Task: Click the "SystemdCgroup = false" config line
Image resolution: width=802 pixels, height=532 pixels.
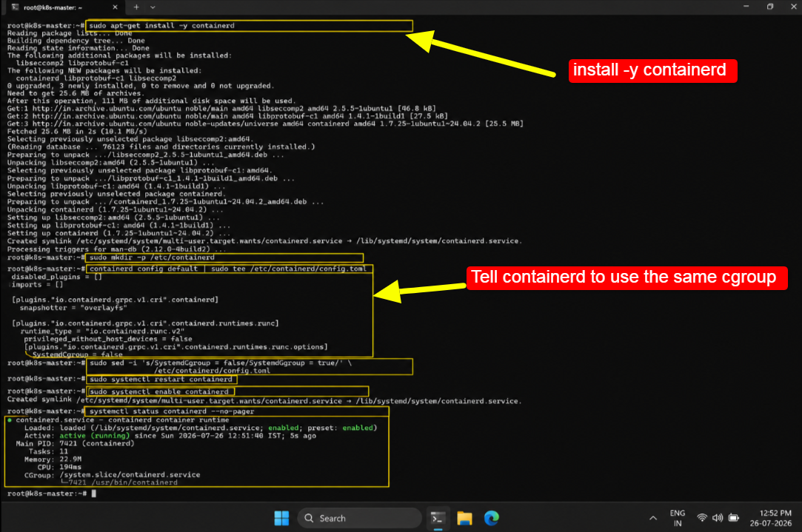Action: [77, 354]
